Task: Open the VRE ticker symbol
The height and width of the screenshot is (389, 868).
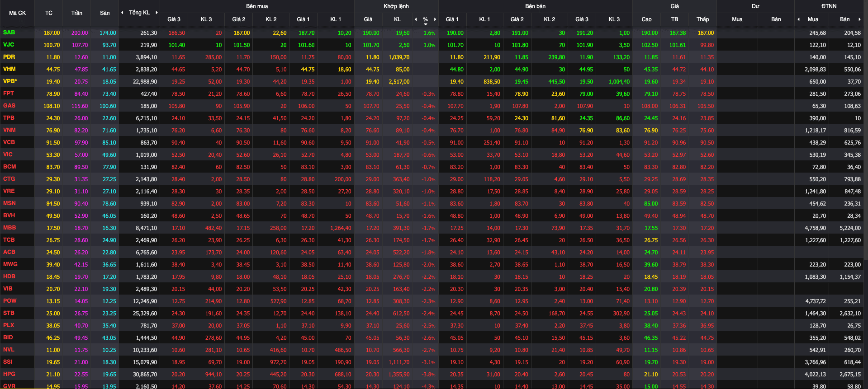Action: point(9,191)
